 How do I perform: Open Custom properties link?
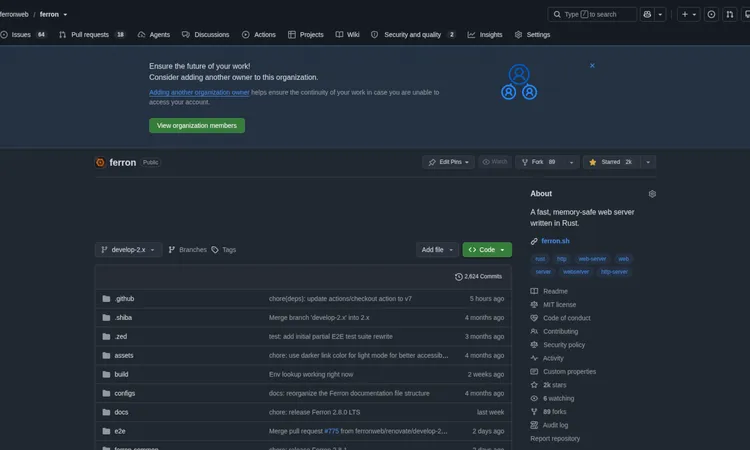pos(563,372)
